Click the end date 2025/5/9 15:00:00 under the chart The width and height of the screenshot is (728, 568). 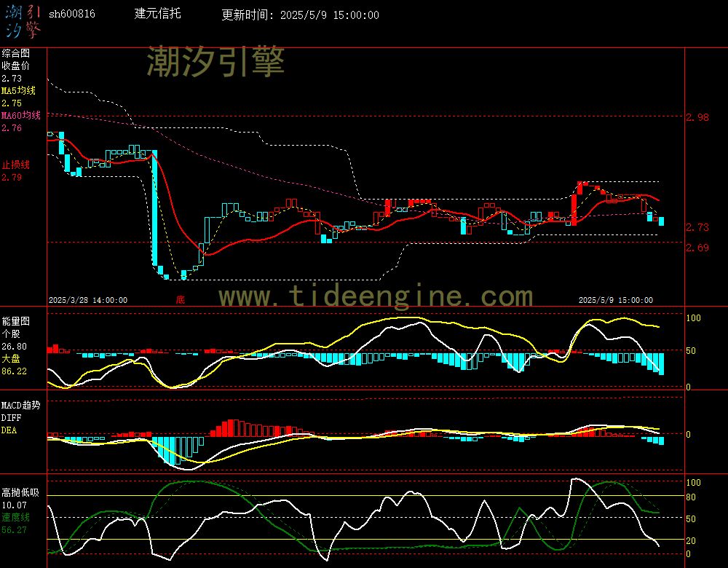point(616,300)
